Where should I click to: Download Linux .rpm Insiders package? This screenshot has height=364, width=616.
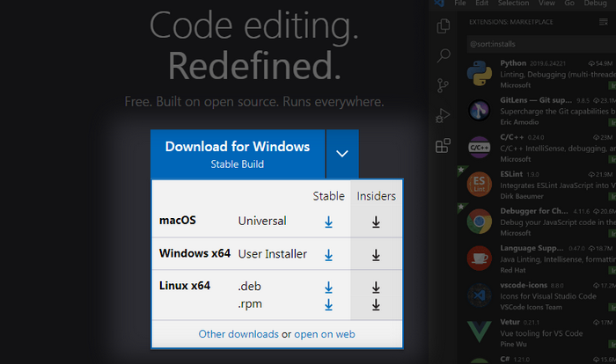tap(376, 305)
